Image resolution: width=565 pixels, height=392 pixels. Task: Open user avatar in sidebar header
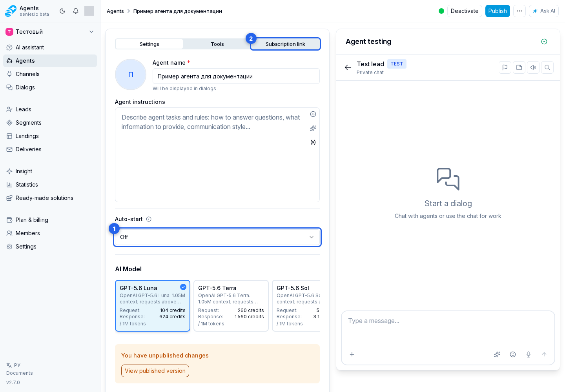[x=89, y=11]
